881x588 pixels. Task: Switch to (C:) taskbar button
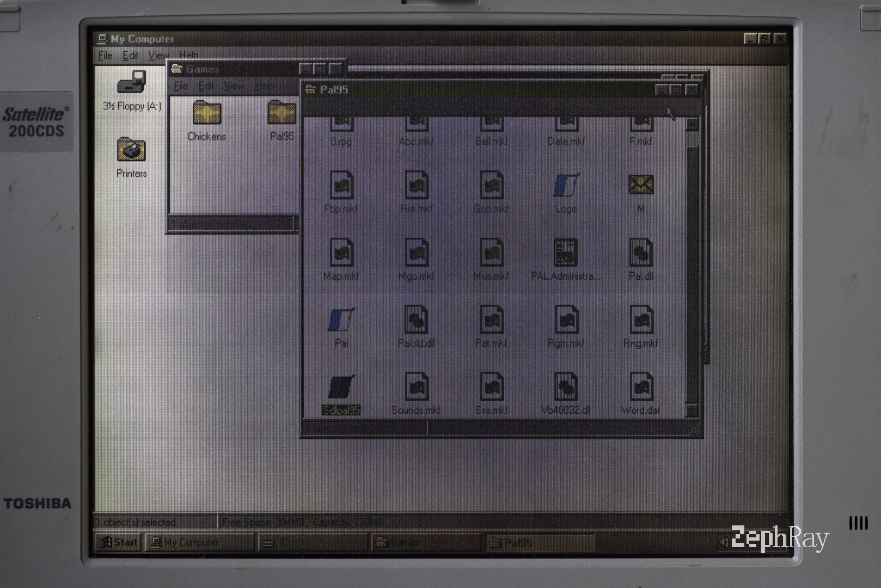(312, 542)
